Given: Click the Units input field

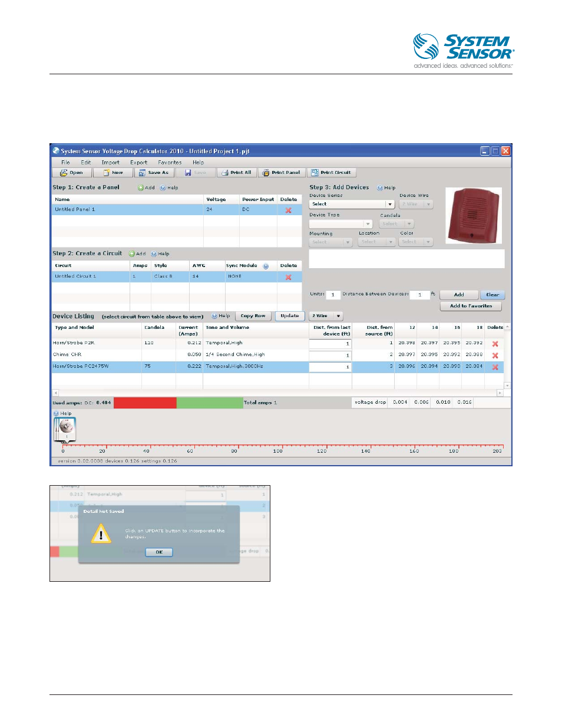Looking at the screenshot, I should point(333,295).
